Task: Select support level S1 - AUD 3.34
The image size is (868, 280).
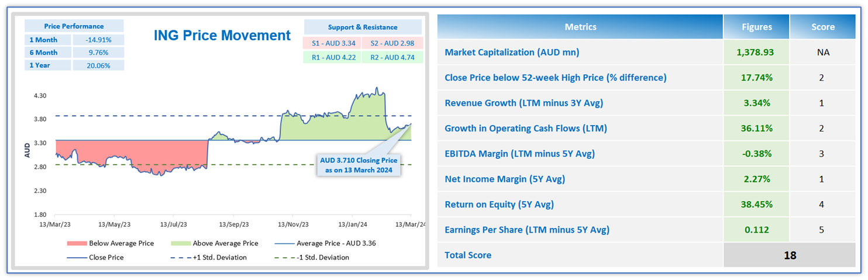Action: point(333,43)
